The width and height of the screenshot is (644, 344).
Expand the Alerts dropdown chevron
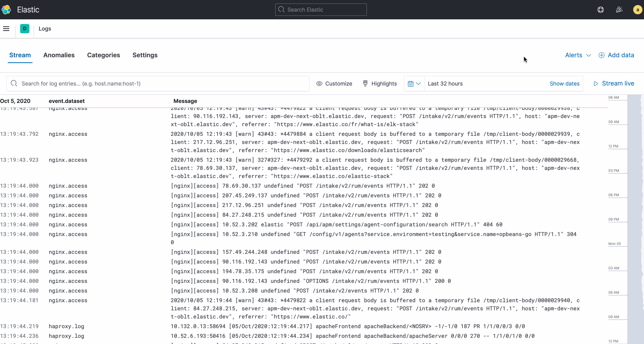pyautogui.click(x=589, y=55)
